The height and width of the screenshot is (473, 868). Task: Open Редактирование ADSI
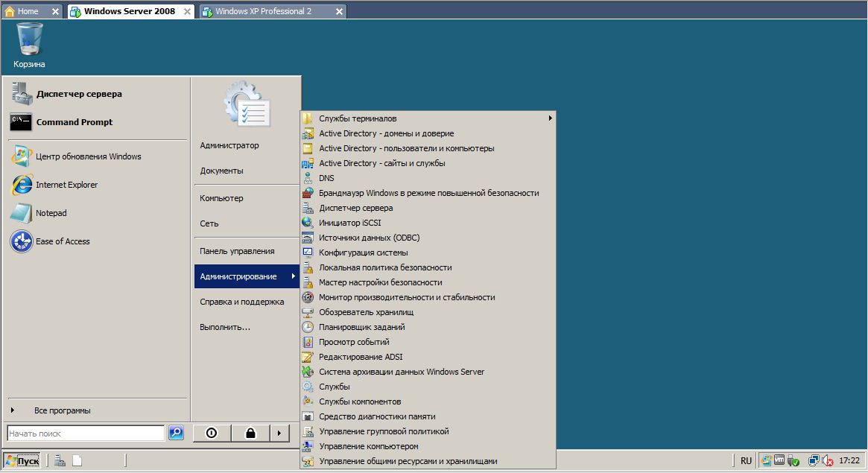(428, 358)
